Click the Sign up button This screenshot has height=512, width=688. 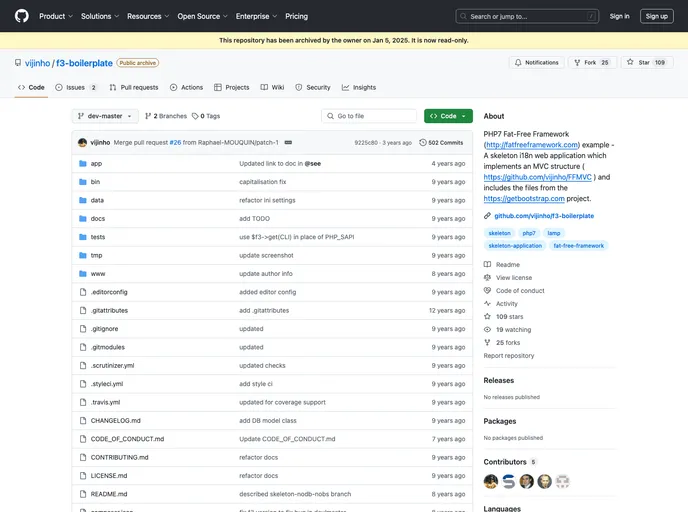[656, 16]
